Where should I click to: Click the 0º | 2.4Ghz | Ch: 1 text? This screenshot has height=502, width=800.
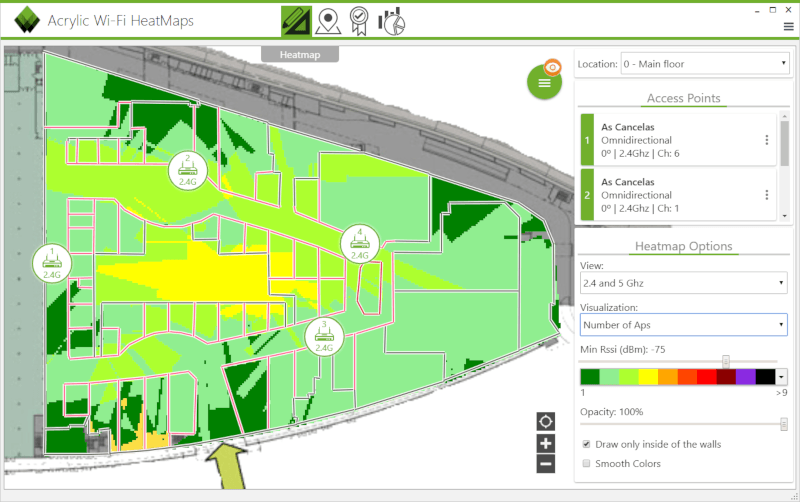[x=640, y=209]
